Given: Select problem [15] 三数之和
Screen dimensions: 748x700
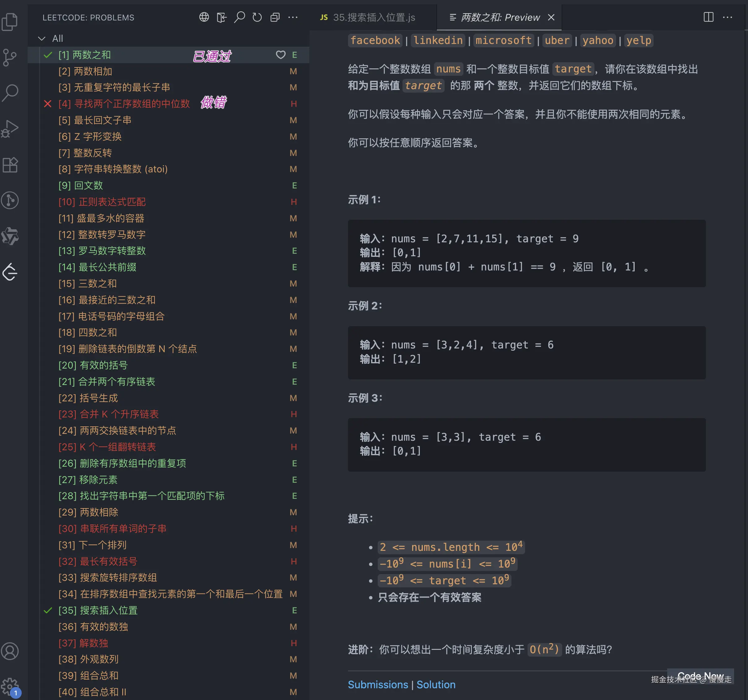Looking at the screenshot, I should (x=97, y=283).
